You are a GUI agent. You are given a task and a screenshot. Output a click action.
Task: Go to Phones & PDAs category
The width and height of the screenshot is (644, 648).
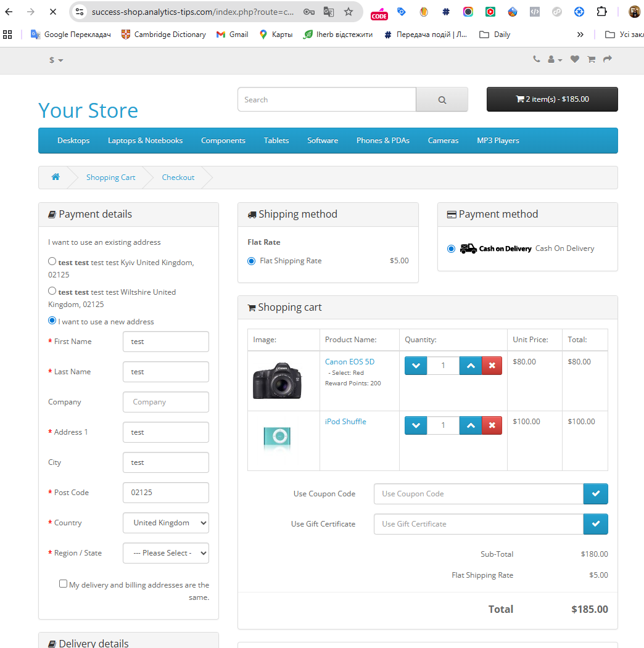click(383, 141)
